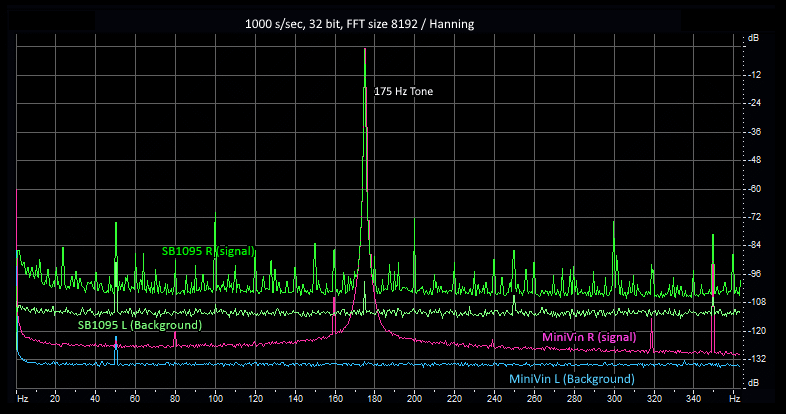Click the 100 tick on the frequency axis

[215, 398]
